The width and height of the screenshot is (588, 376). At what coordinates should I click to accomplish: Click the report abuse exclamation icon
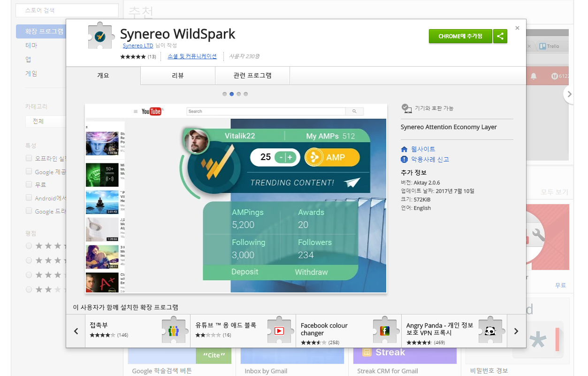click(405, 159)
